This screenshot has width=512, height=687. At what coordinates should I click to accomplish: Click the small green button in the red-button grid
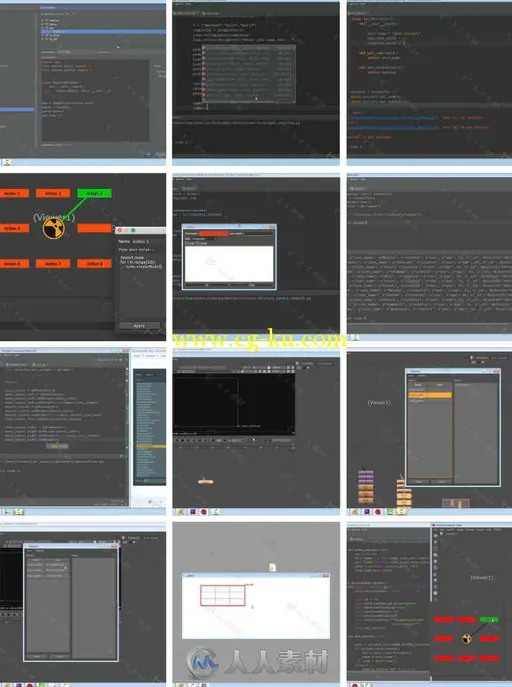(x=489, y=620)
